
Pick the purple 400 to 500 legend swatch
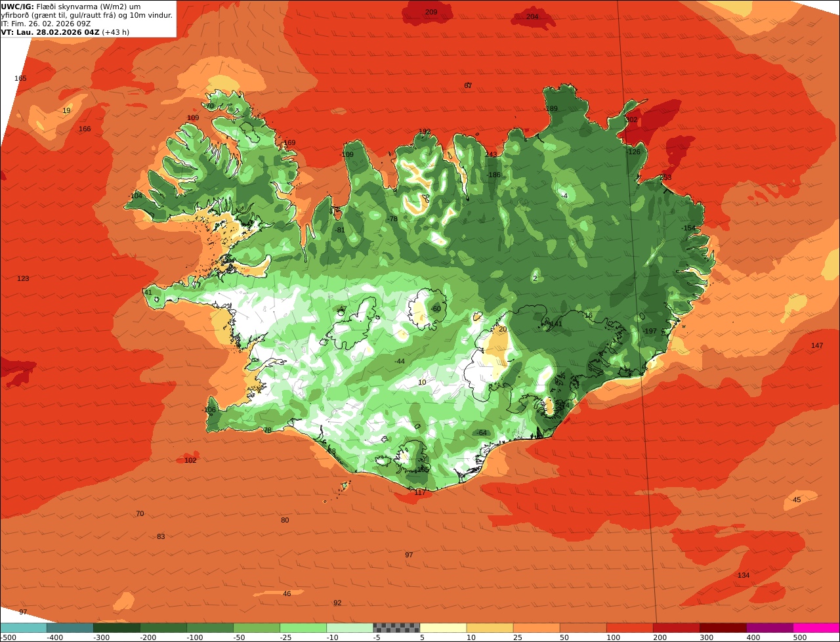(x=770, y=628)
